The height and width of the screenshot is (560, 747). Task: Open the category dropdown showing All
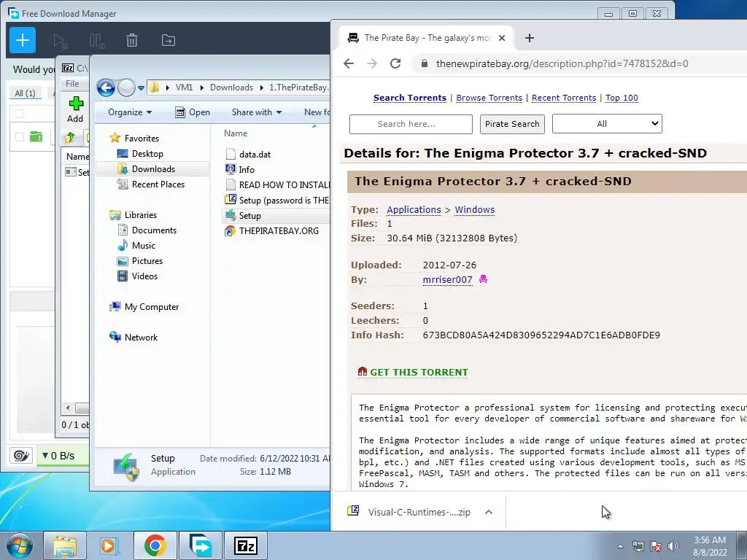tap(607, 124)
